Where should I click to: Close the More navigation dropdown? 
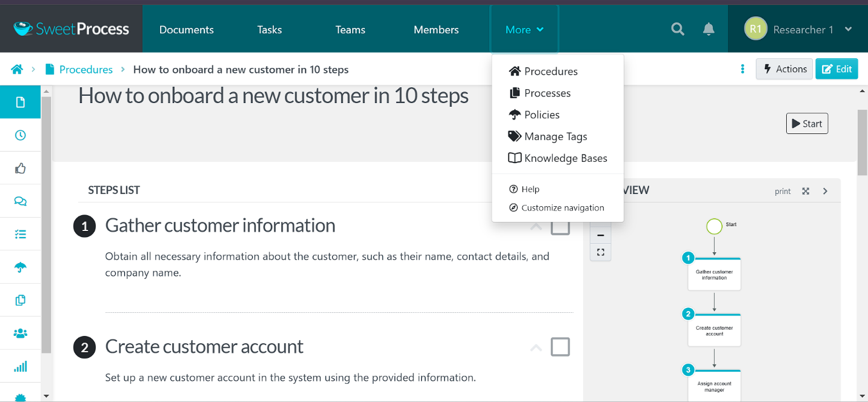[x=524, y=30]
